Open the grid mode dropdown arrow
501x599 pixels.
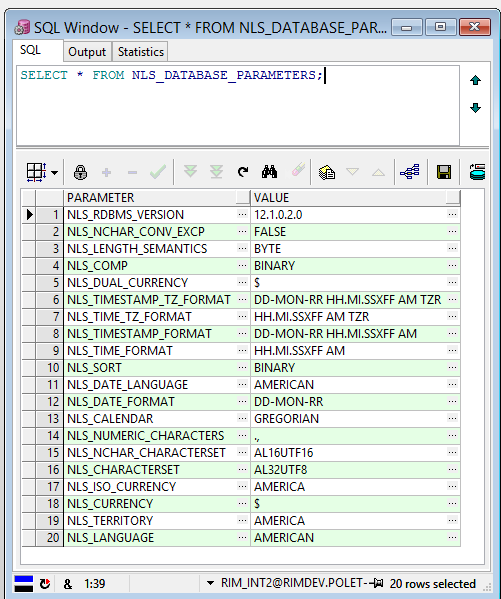tap(55, 173)
